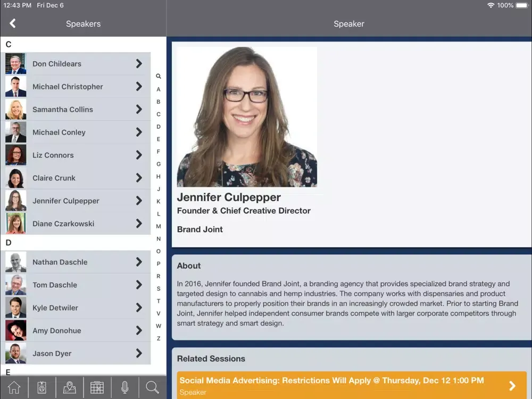Open Michael Conley chevron arrow
The height and width of the screenshot is (399, 532).
coord(139,132)
